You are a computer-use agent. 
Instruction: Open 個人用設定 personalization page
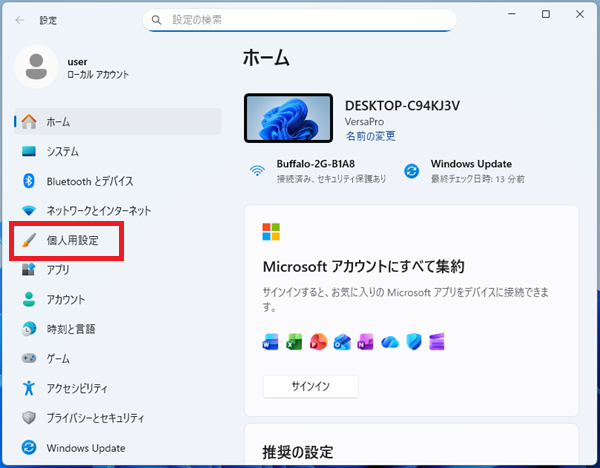(72, 241)
